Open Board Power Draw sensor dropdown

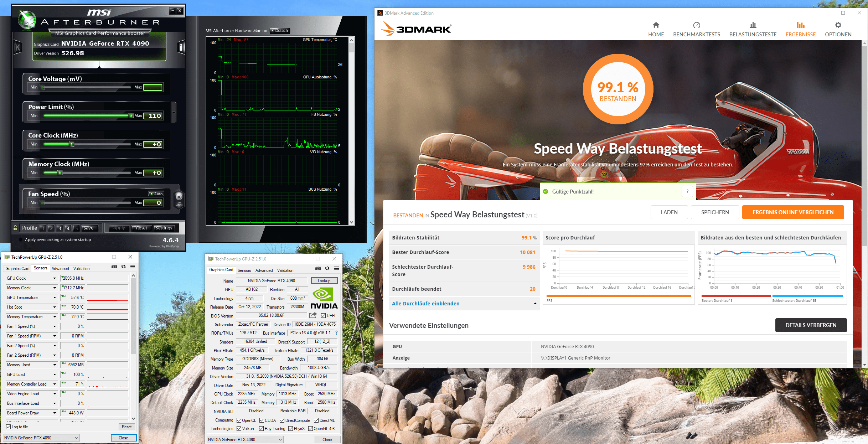coord(55,413)
